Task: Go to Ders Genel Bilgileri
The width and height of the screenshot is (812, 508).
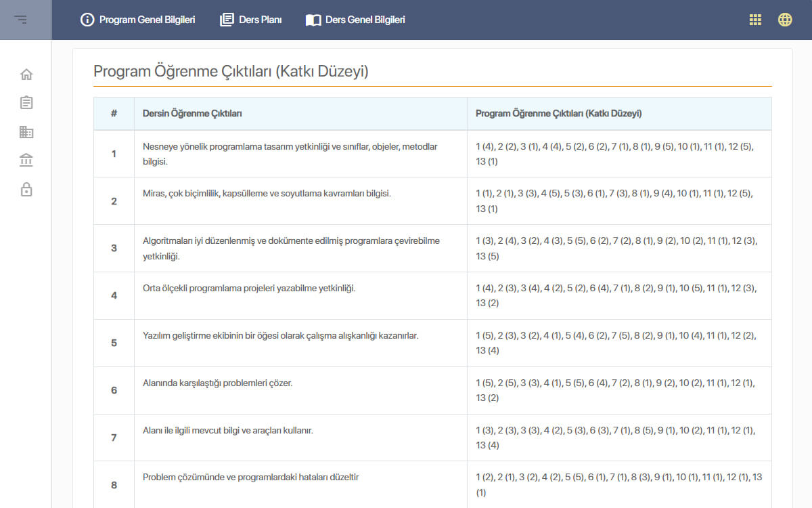Action: click(x=355, y=20)
